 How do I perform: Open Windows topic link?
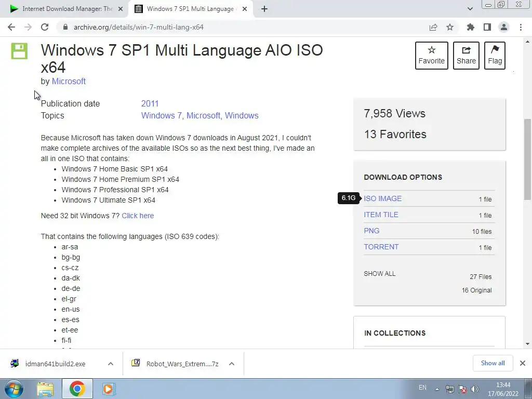pyautogui.click(x=242, y=116)
